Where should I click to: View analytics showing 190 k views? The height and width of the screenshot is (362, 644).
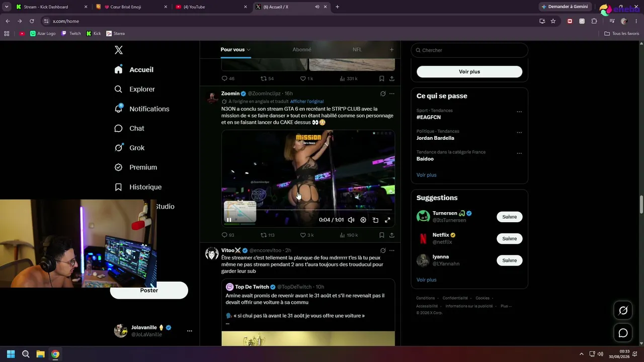click(x=349, y=235)
